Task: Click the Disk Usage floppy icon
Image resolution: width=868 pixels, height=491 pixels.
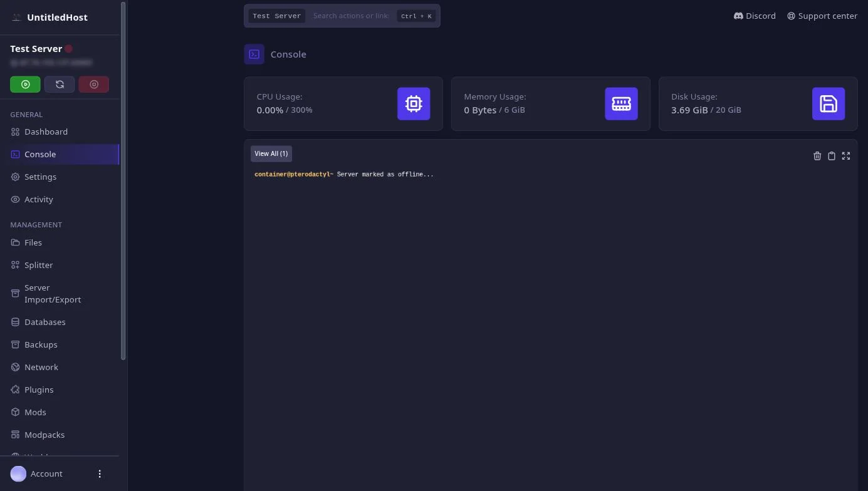Action: 829,103
